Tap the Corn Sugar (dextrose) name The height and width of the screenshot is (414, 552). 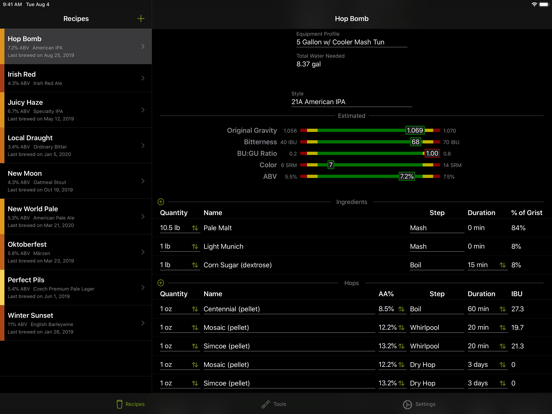[238, 265]
